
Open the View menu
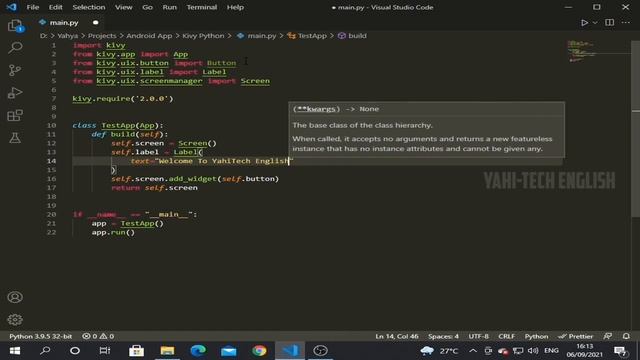click(123, 7)
